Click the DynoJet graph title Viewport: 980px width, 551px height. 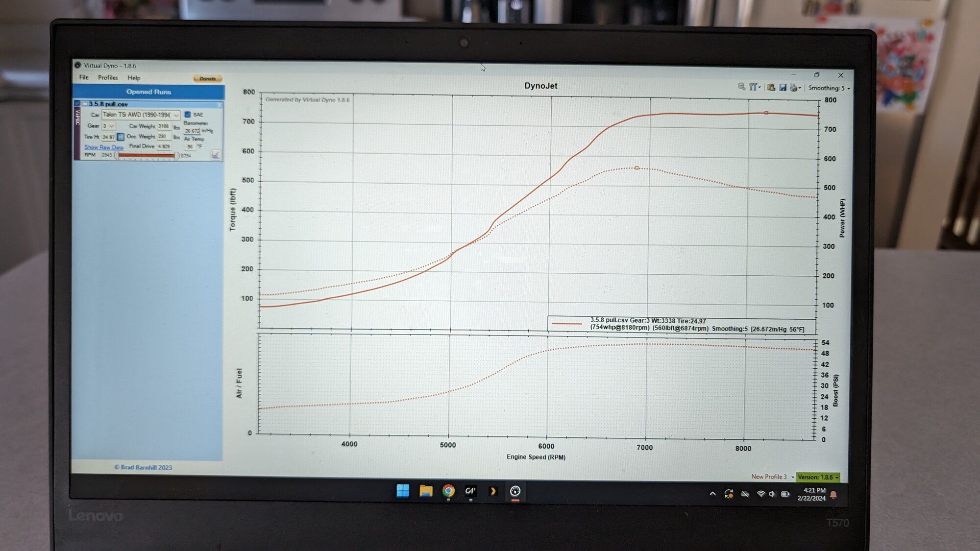pos(540,86)
